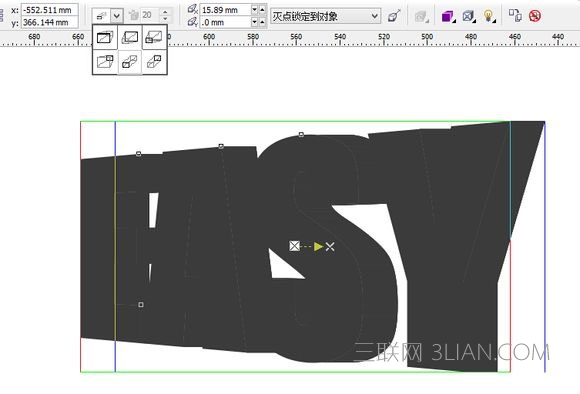Select the highlighted bottom-middle extrusion preset
This screenshot has width=580, height=394.
130,62
